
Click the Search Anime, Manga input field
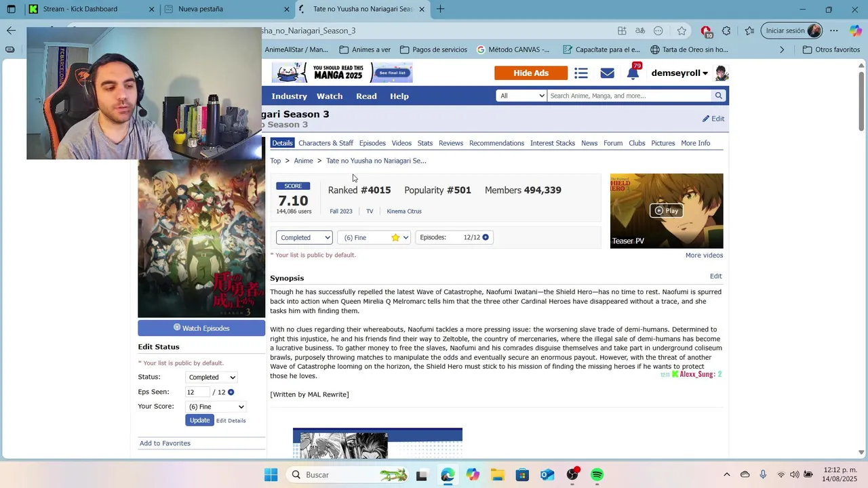click(x=629, y=96)
